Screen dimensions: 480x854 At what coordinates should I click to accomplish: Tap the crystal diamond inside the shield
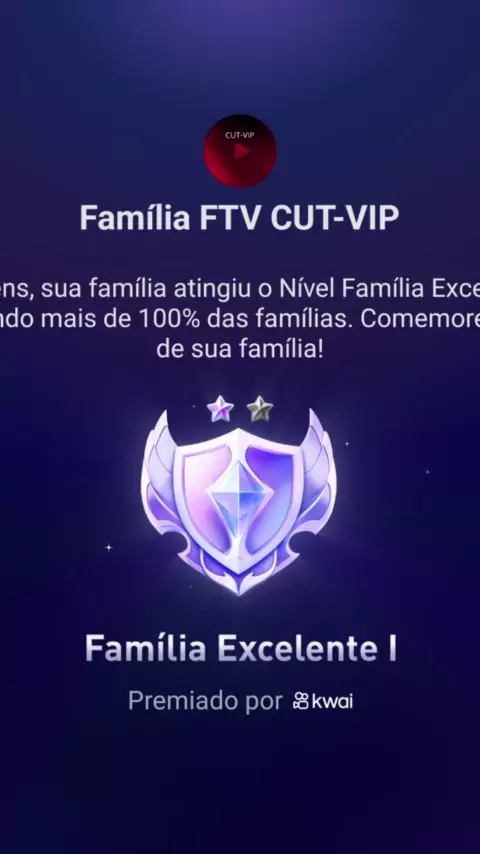pyautogui.click(x=239, y=497)
